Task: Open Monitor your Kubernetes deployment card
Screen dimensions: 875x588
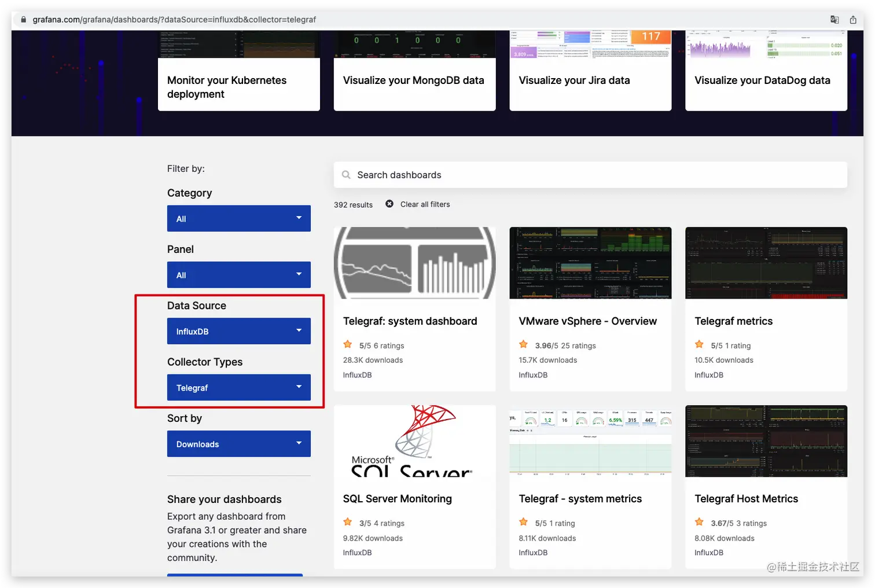Action: click(239, 71)
